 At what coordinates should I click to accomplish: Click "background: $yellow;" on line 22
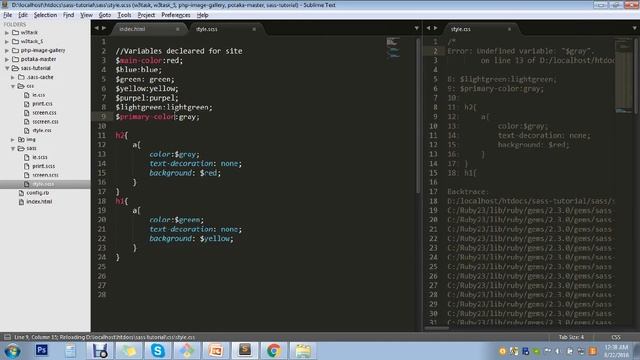[x=191, y=238]
